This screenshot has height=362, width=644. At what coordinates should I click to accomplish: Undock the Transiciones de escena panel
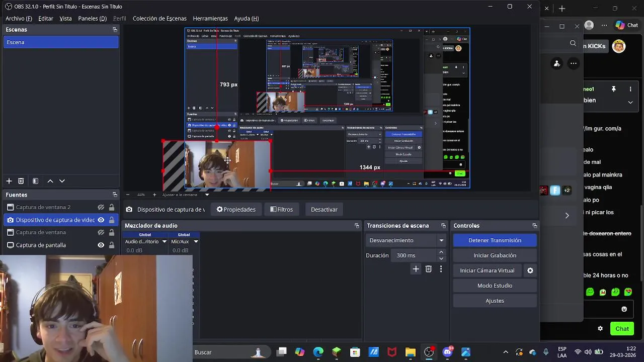click(x=443, y=226)
